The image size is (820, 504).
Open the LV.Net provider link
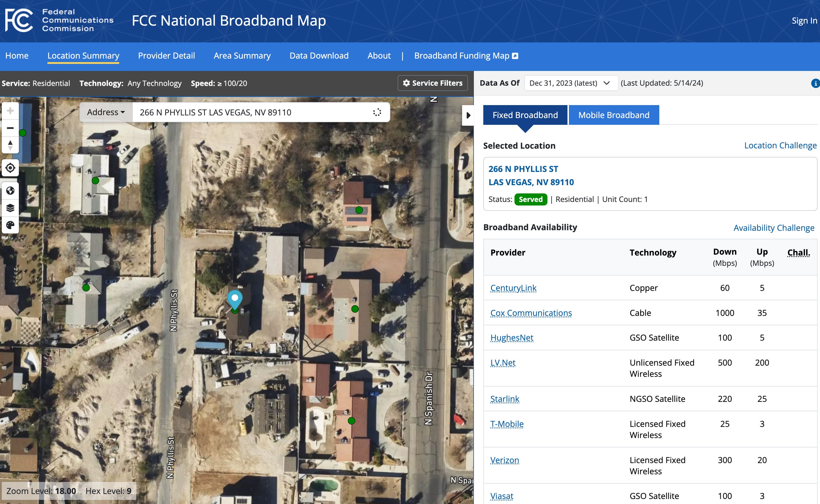click(502, 363)
